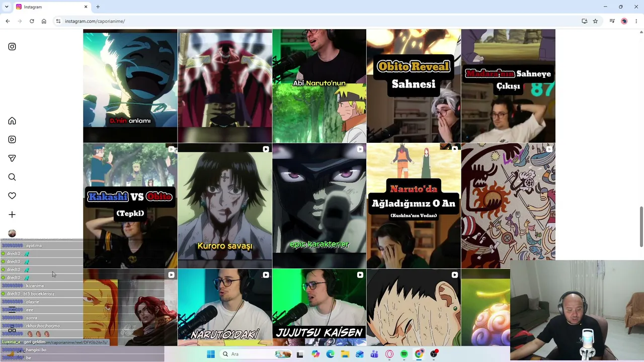Open the 'NARUTO'DAKI' reel thumbnail
This screenshot has height=362, width=644.
pyautogui.click(x=225, y=308)
